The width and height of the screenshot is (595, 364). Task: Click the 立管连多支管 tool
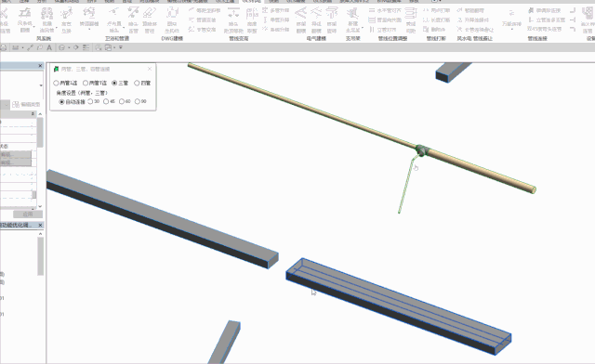[x=547, y=19]
